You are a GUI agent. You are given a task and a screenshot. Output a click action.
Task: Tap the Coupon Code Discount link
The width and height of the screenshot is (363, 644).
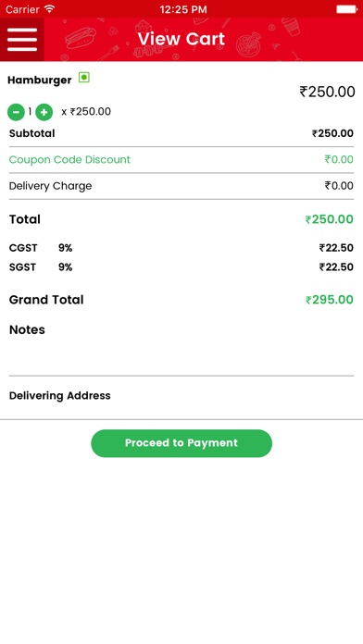coord(69,159)
